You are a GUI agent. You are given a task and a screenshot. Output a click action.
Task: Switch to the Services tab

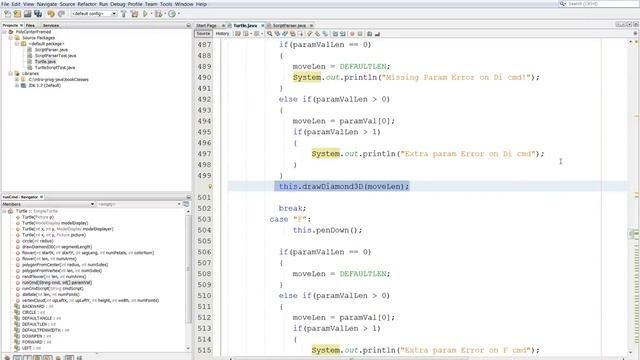[51, 26]
